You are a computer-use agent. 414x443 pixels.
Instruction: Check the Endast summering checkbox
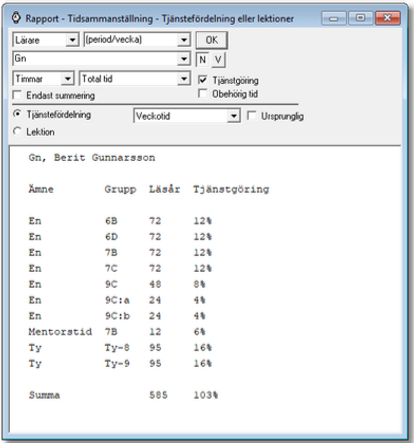tap(17, 95)
